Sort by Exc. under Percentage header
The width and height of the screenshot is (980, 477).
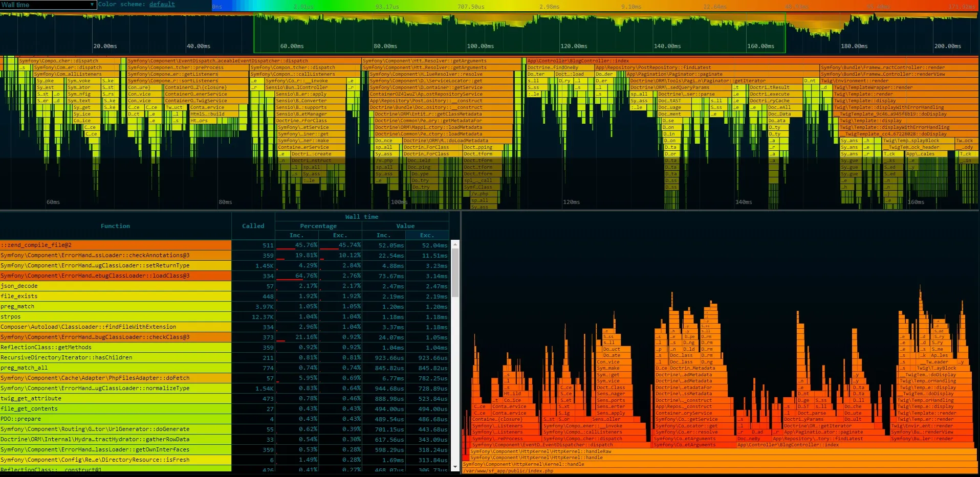coord(340,235)
